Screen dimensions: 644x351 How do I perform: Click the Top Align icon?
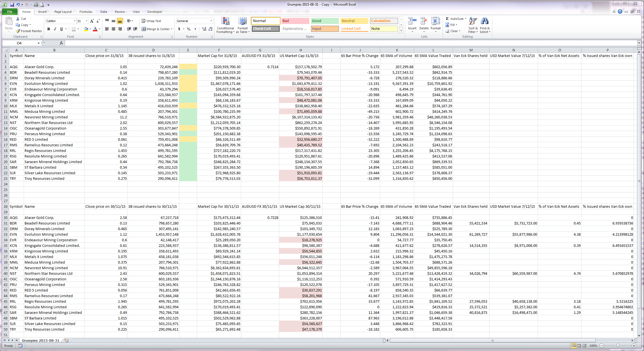click(x=107, y=21)
